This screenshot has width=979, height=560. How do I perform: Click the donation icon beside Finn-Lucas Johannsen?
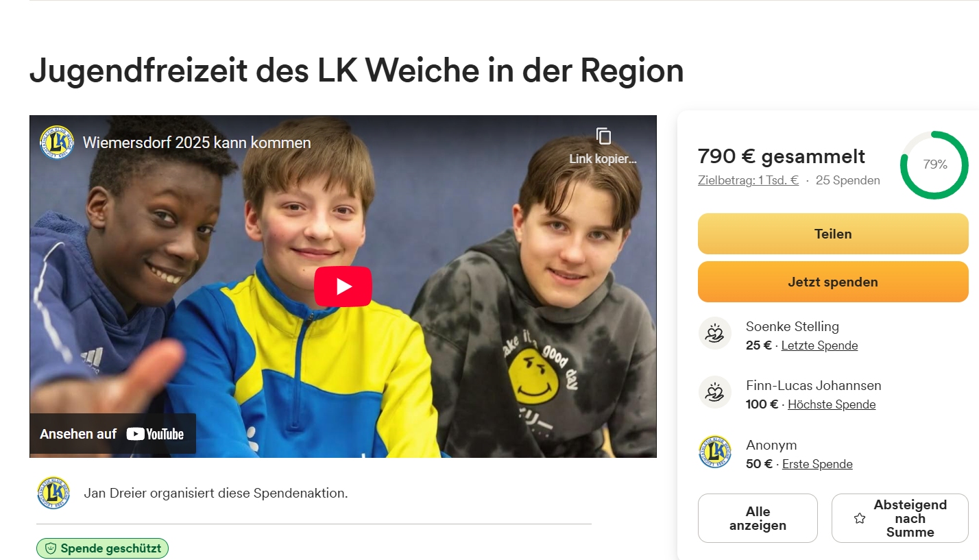[x=715, y=393]
